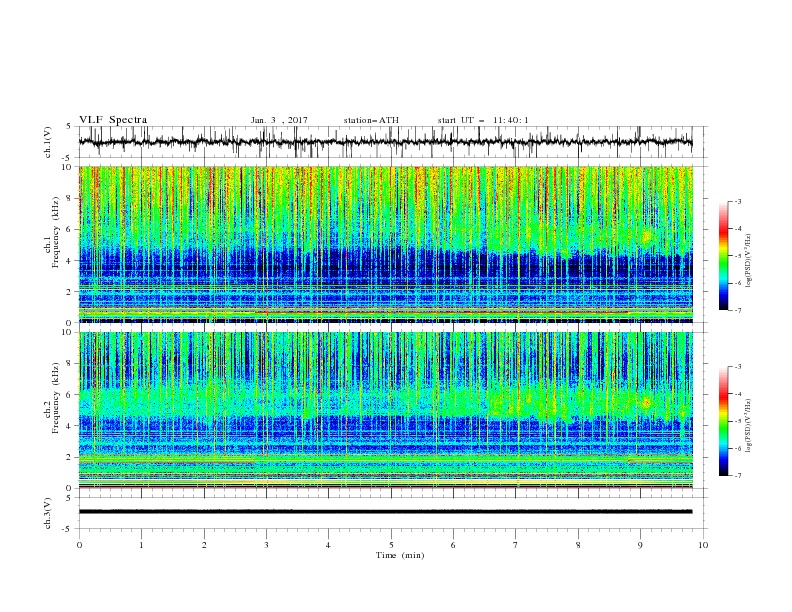Viewport: 792px width, 612px height.
Task: Click the "VLF Spectra" plot title
Action: pos(113,120)
